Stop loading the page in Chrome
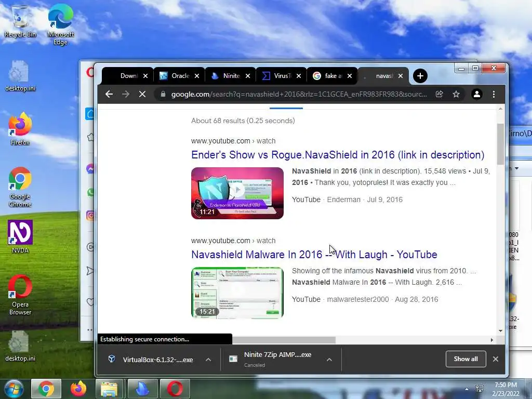Viewport: 532px width, 399px height. [142, 94]
